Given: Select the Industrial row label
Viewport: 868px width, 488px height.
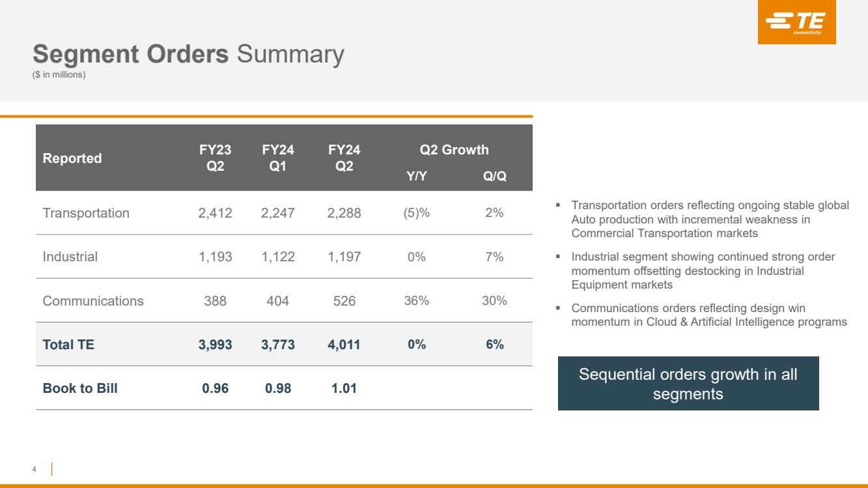Looking at the screenshot, I should point(70,257).
